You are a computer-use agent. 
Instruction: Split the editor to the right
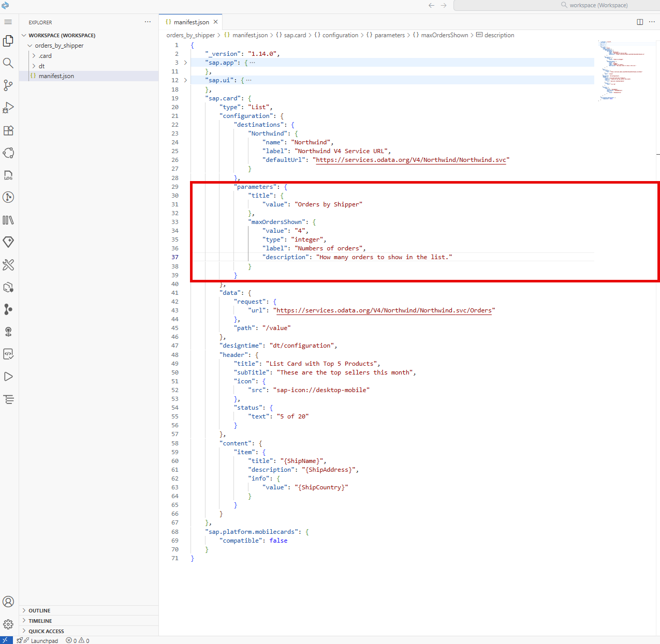pos(640,22)
